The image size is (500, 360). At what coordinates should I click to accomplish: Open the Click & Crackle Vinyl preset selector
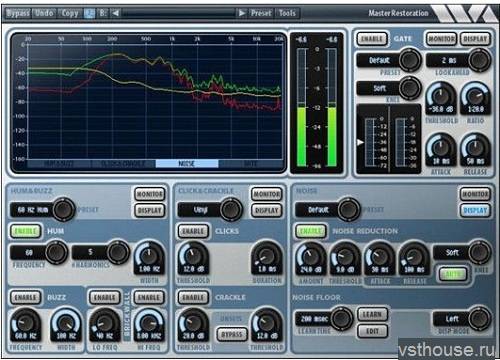point(210,210)
